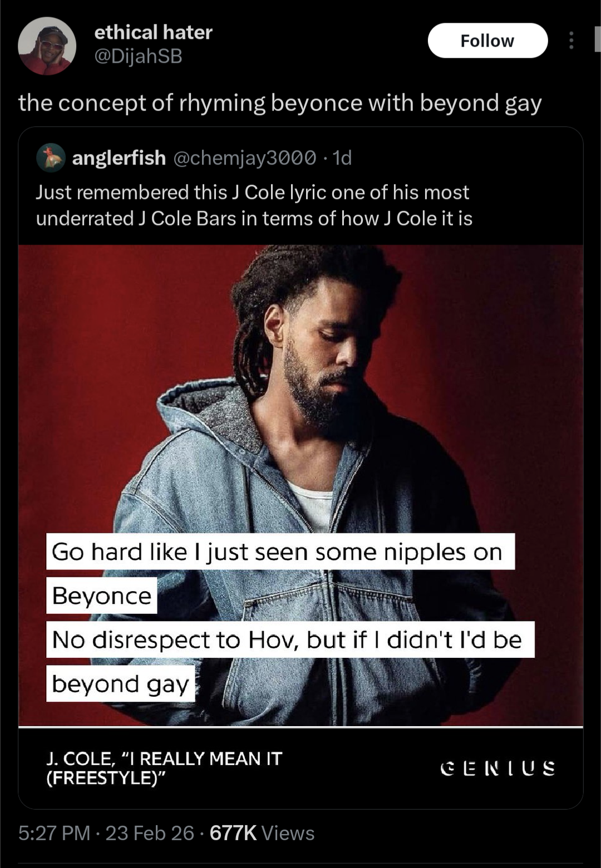
Task: Open the three-dot more options menu
Action: point(571,41)
